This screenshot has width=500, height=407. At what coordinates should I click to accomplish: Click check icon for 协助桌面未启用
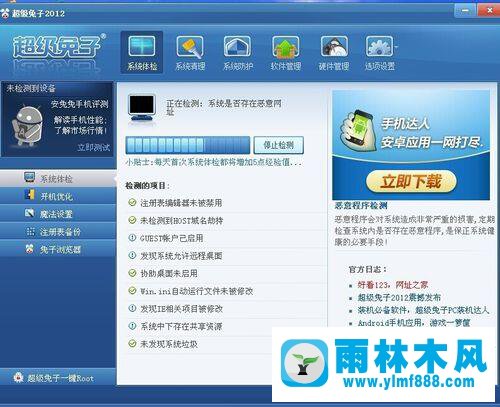coord(132,273)
